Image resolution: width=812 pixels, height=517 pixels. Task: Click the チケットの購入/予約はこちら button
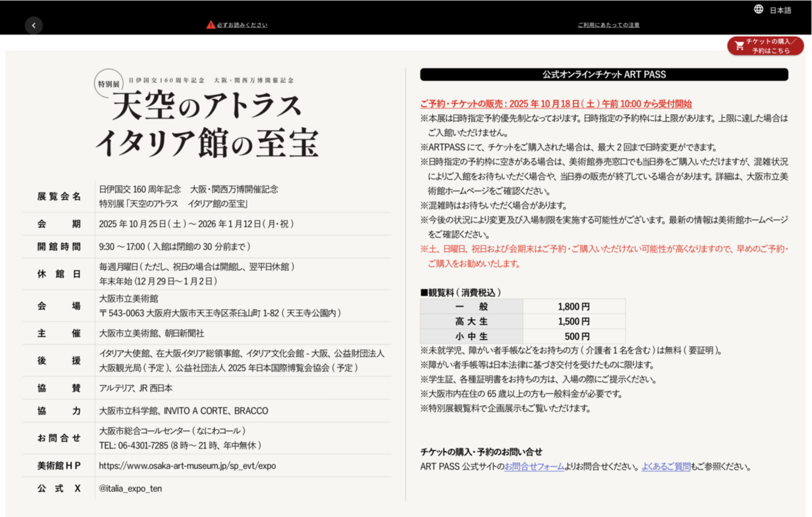(765, 46)
